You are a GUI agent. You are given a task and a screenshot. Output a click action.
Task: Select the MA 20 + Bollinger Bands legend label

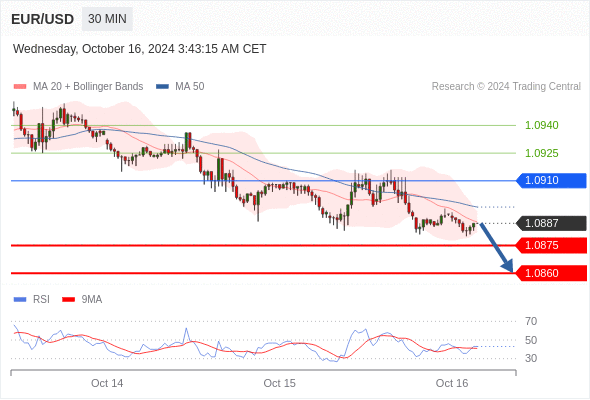(88, 87)
